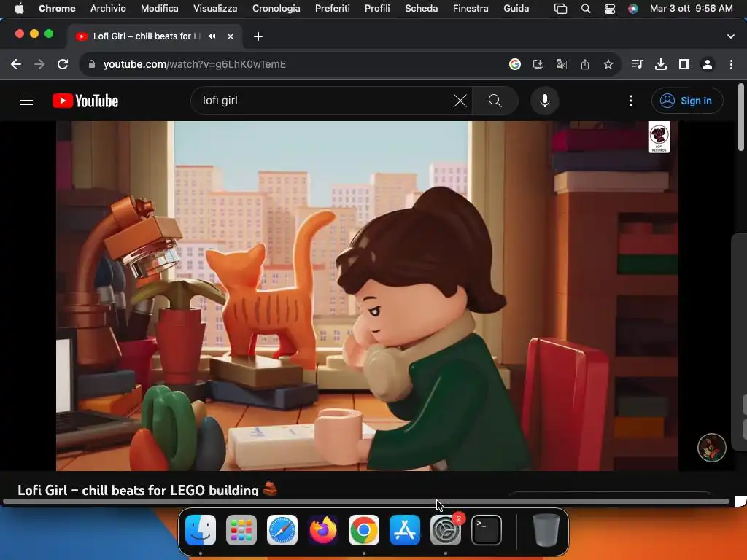Image resolution: width=747 pixels, height=560 pixels.
Task: Go forward in browser history
Action: (39, 64)
